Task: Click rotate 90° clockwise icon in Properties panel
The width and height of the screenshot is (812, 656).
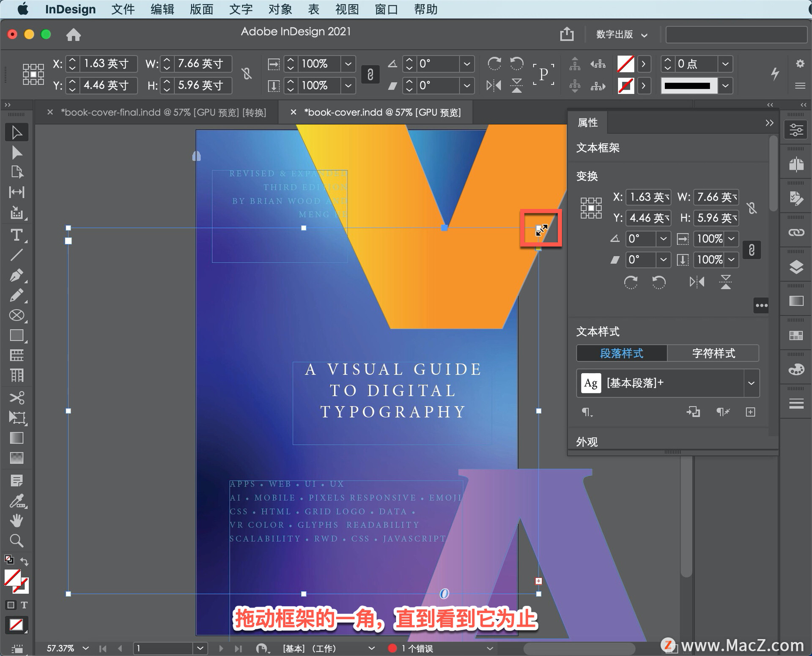Action: click(631, 282)
